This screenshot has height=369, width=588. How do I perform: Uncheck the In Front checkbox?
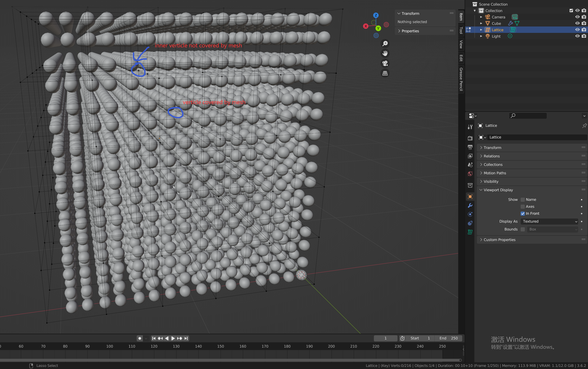tap(523, 213)
